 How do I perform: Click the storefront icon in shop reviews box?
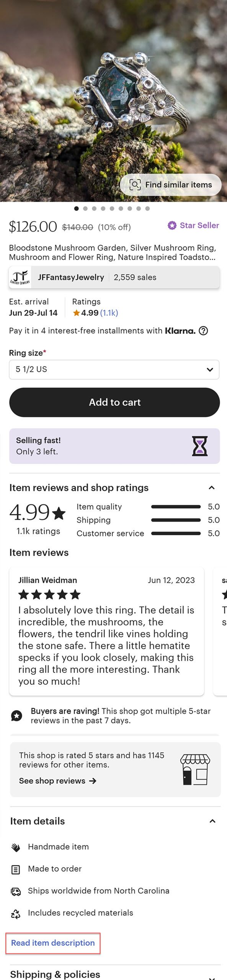pos(195,770)
